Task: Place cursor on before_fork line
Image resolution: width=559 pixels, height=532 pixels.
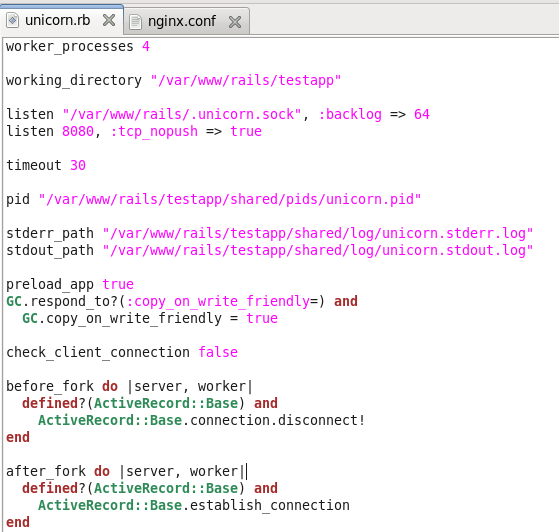Action: point(129,387)
